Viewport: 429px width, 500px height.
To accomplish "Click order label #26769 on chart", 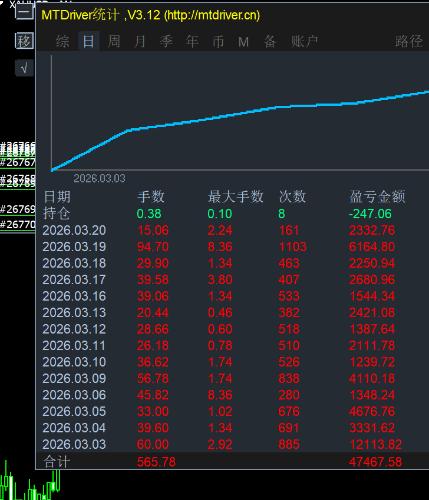I will coord(18,209).
